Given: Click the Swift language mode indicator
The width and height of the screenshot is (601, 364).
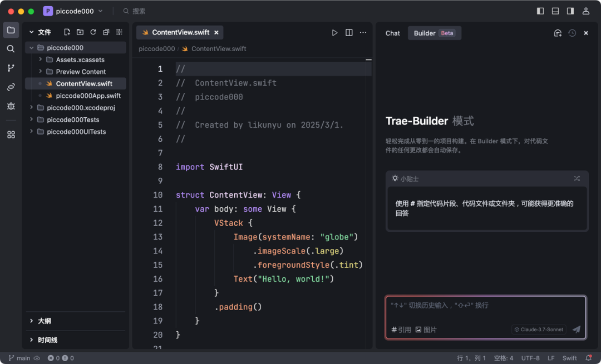Looking at the screenshot, I should click(x=569, y=358).
